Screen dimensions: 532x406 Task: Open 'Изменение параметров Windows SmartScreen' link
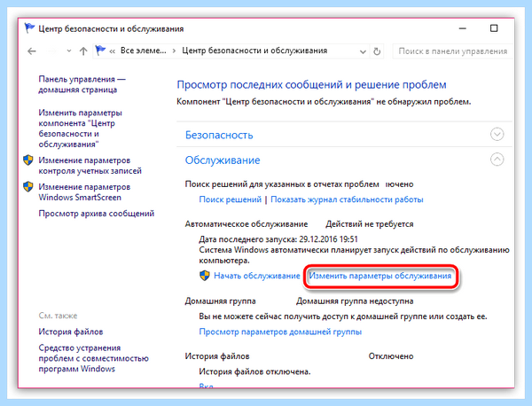[x=84, y=192]
